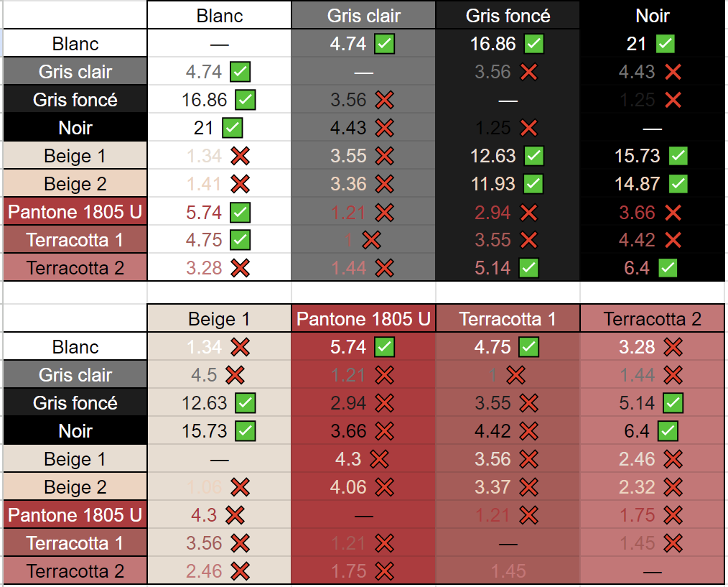Click the green check beside 11.93
Screen dimensions: 728x587
[x=533, y=184]
